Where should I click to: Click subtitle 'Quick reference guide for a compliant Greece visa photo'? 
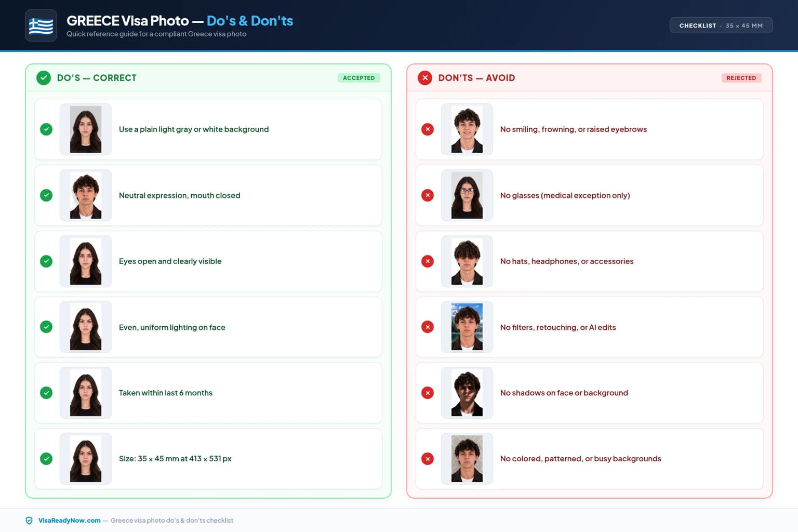tap(156, 34)
